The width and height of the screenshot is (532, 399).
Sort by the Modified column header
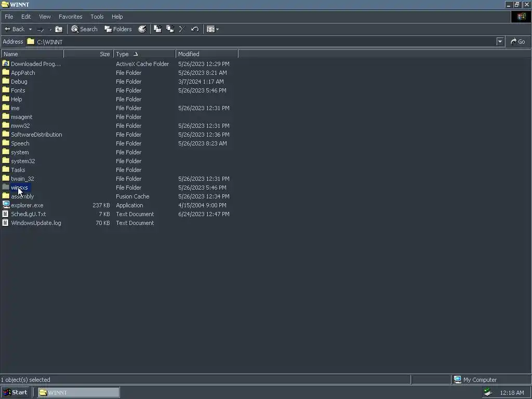tap(207, 54)
